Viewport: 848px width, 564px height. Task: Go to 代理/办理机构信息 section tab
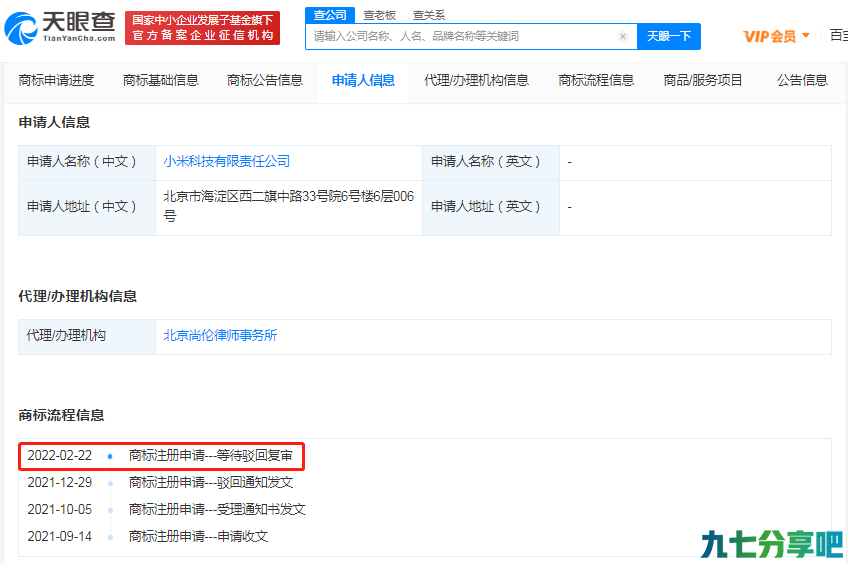pos(476,81)
